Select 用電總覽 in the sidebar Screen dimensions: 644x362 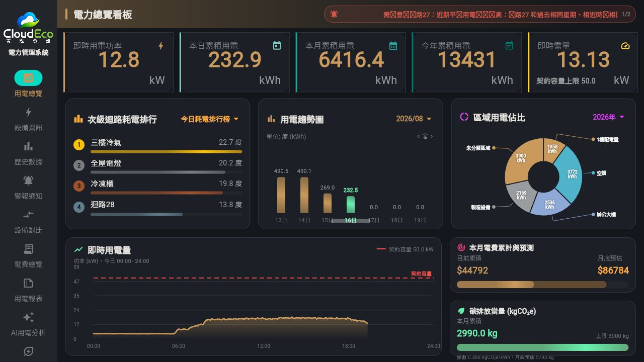(28, 84)
